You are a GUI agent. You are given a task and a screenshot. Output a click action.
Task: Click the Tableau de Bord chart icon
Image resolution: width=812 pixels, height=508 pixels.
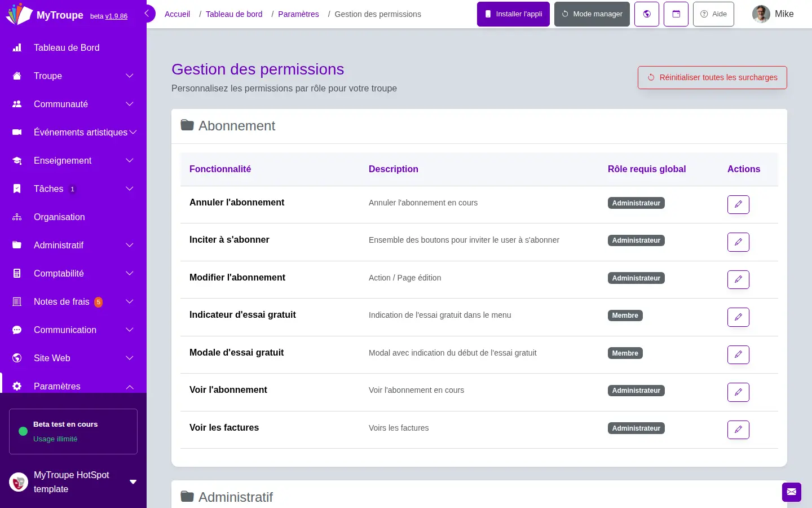point(17,48)
